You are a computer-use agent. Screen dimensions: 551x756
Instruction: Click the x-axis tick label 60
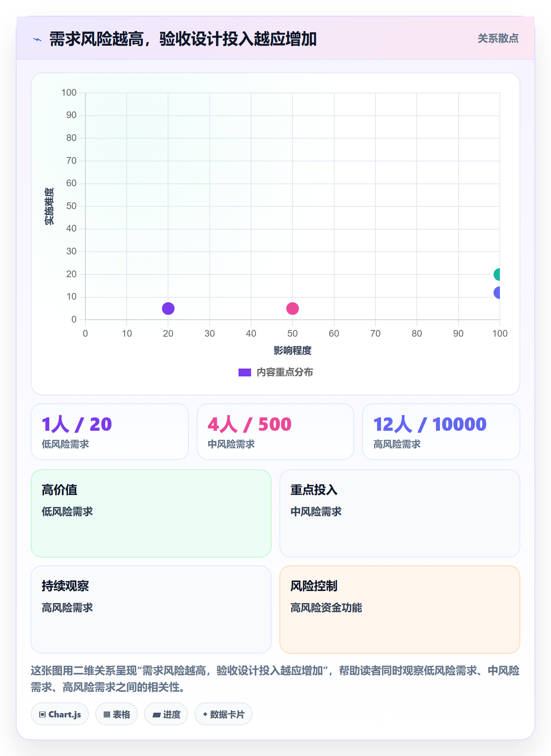[334, 334]
